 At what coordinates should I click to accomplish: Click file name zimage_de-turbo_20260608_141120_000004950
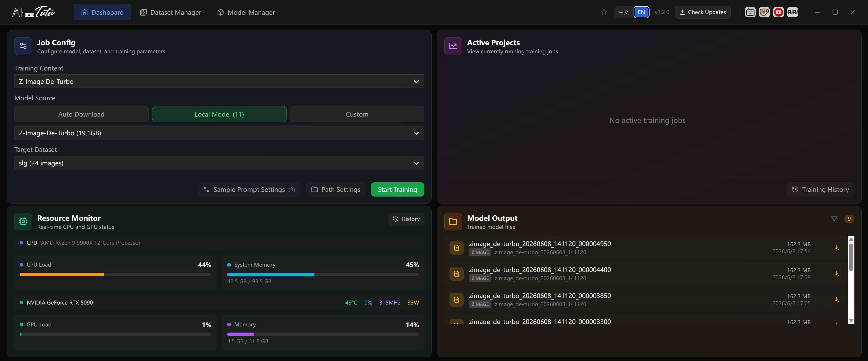[539, 244]
